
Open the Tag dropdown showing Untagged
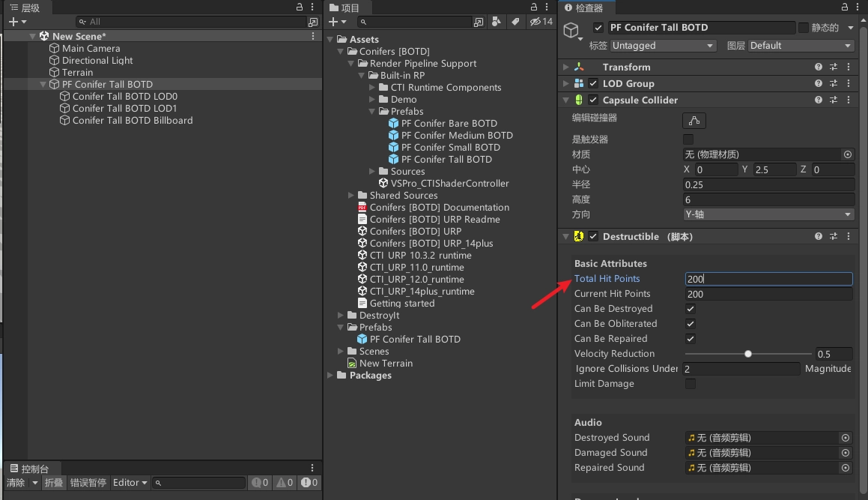664,46
